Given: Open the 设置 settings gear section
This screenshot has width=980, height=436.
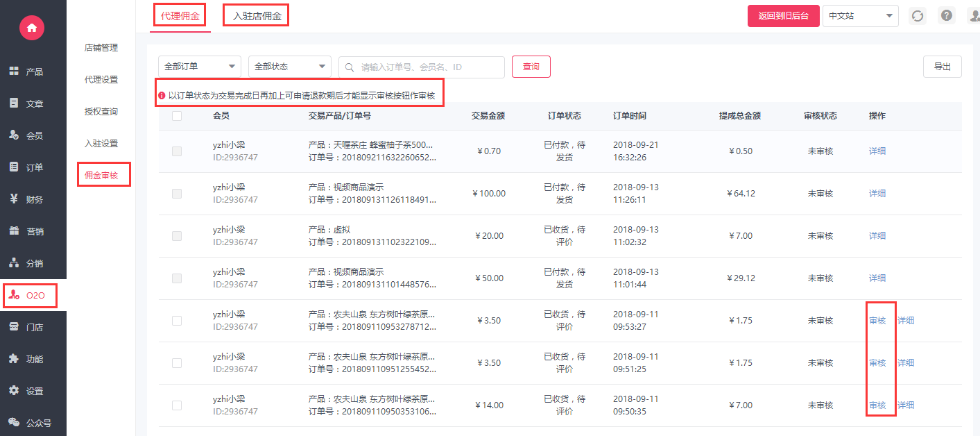Looking at the screenshot, I should click(26, 391).
